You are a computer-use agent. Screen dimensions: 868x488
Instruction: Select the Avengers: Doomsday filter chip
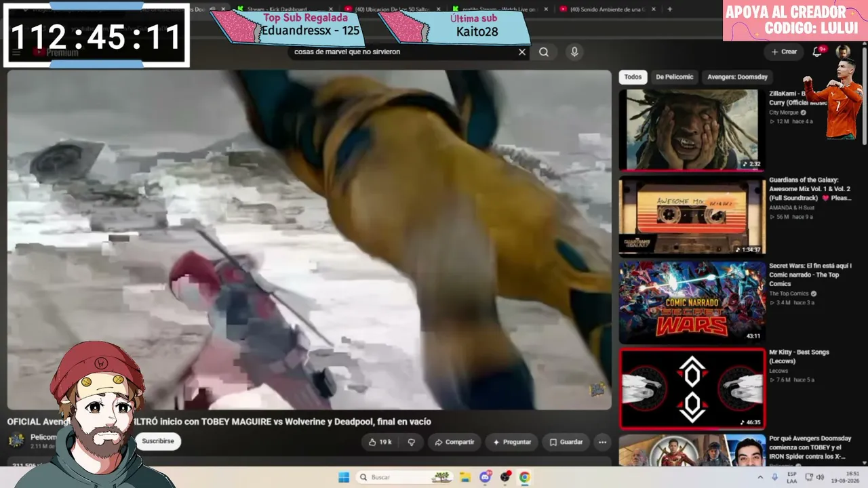coord(737,77)
